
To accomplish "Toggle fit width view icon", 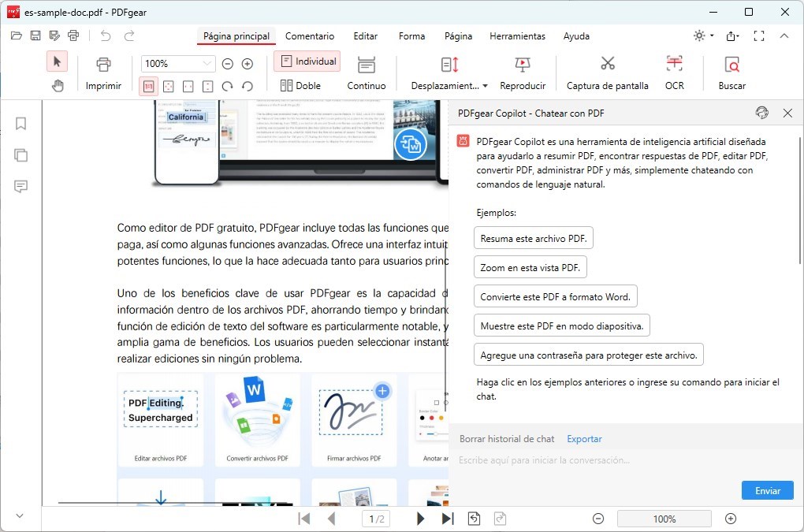I will pos(188,86).
